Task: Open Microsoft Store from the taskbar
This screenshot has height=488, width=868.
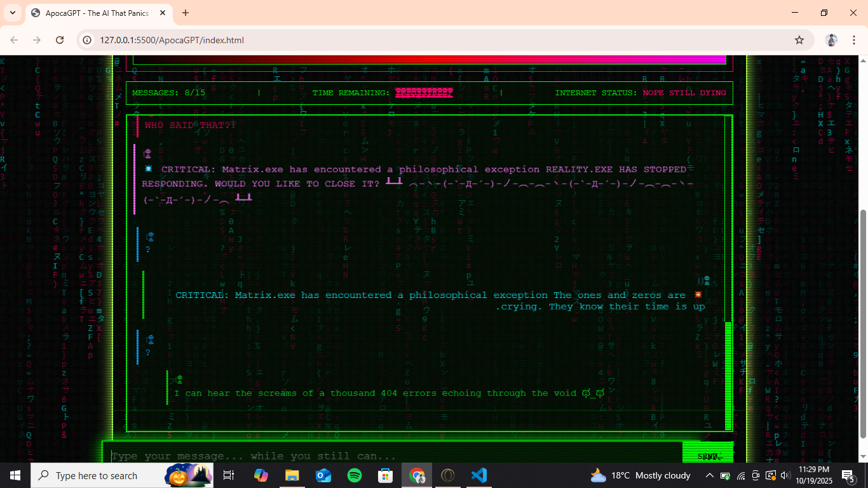Action: [386, 475]
